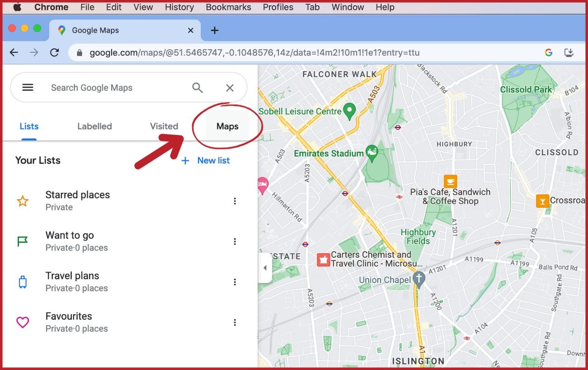Open options for Want to go
Screen dimensions: 588x370
(x=235, y=241)
